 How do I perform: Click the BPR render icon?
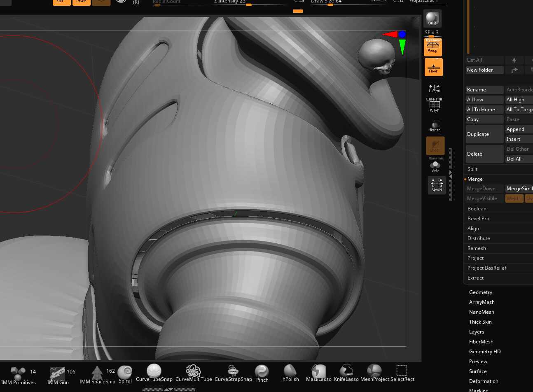(432, 18)
